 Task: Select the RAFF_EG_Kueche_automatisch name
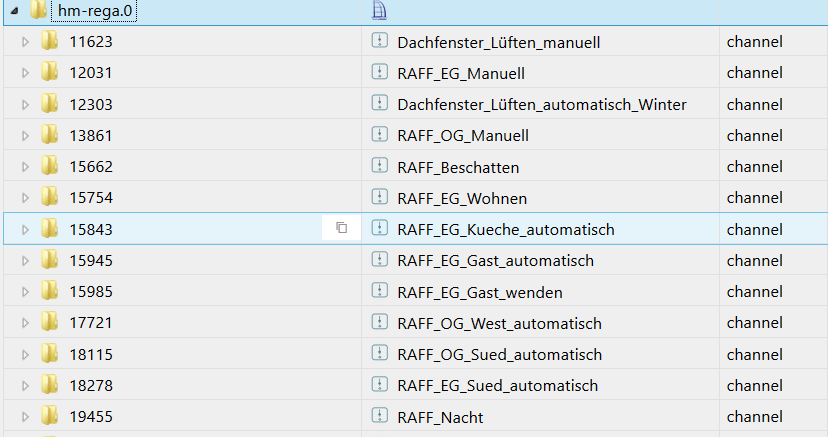[x=505, y=229]
